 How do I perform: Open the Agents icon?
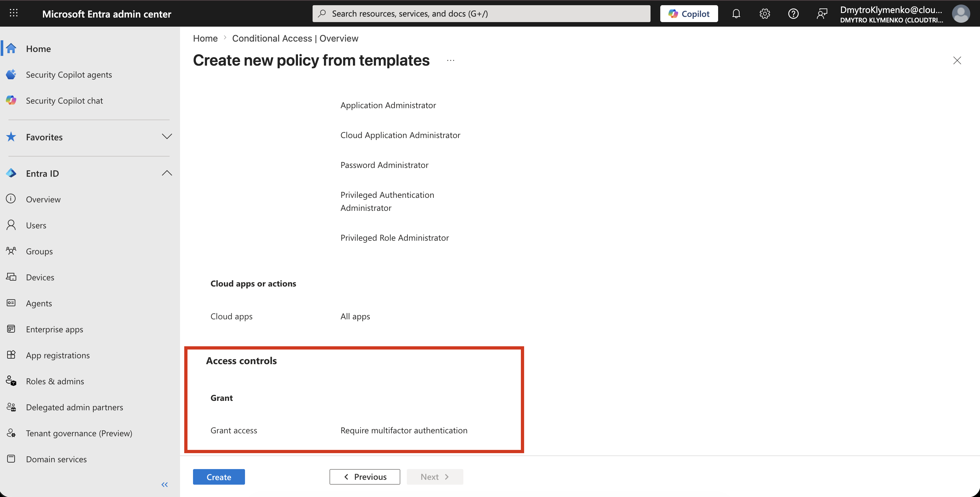[11, 303]
